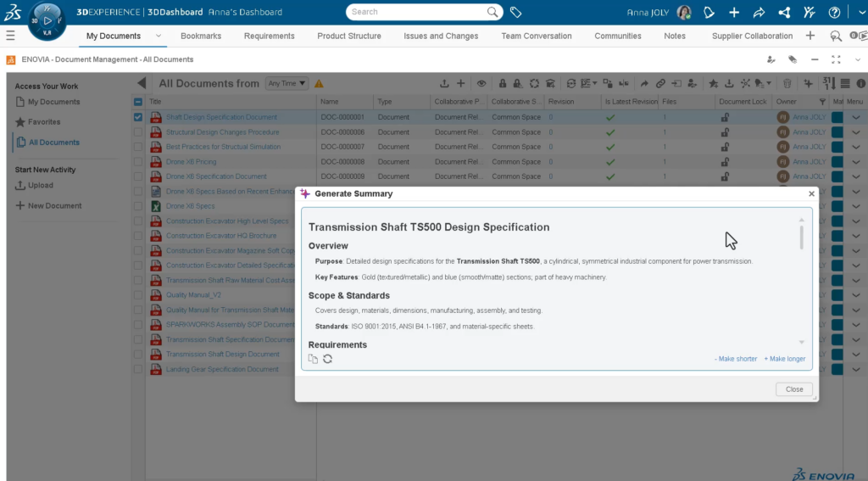Click the lock icon in documents toolbar

(502, 84)
